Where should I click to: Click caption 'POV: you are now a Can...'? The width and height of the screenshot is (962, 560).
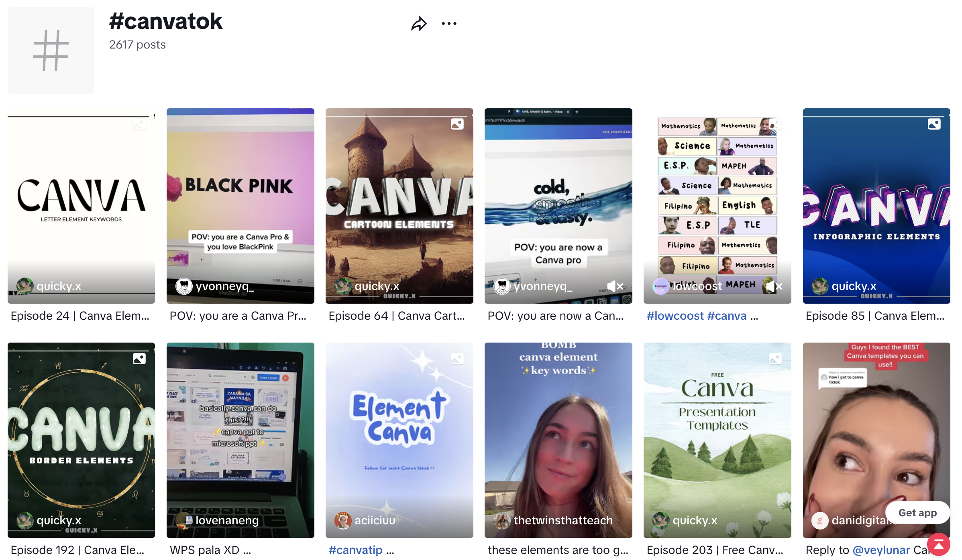(556, 316)
